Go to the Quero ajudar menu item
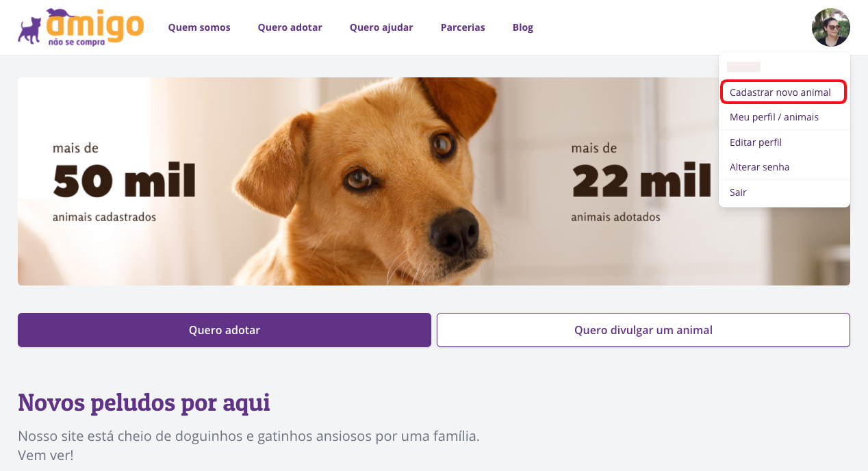868x471 pixels. click(x=381, y=27)
